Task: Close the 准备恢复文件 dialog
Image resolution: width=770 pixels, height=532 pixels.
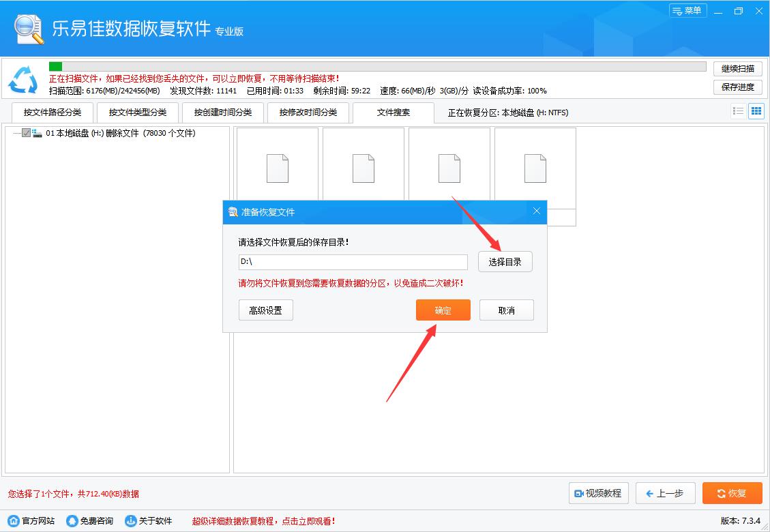Action: 536,211
